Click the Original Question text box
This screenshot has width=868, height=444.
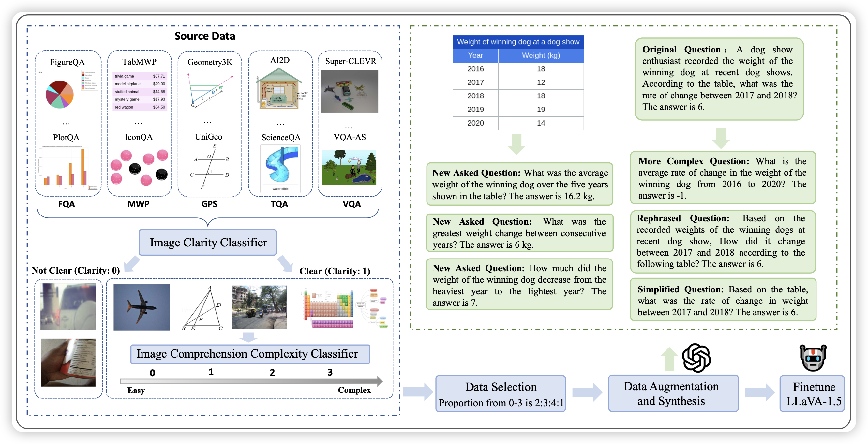click(719, 79)
